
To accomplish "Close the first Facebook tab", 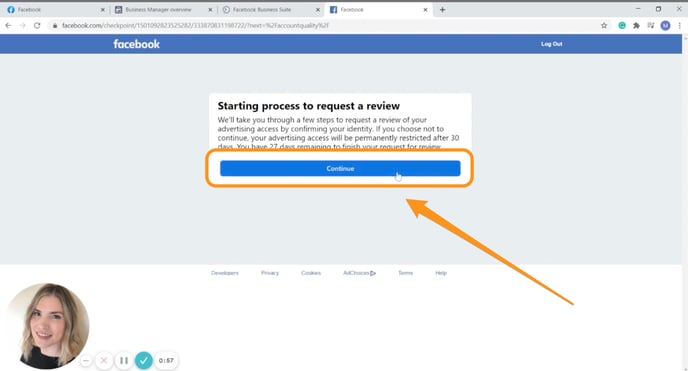I will coord(103,10).
